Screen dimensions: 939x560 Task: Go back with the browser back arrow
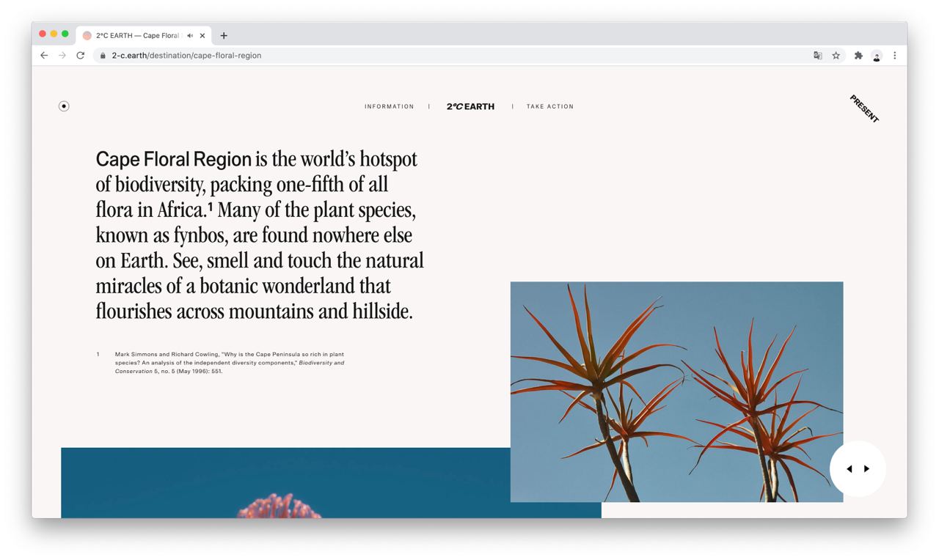pos(44,56)
